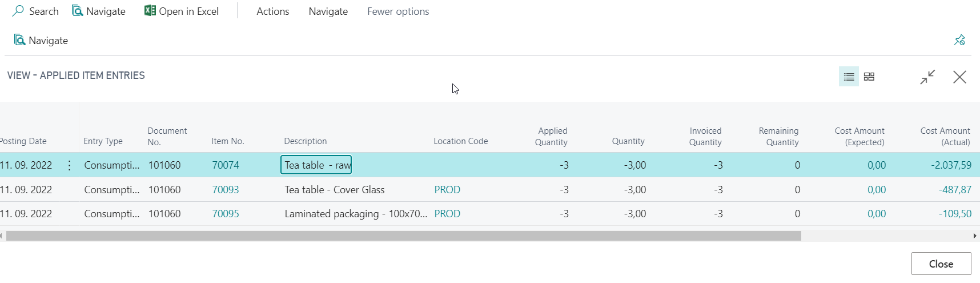Switch to tile view layout icon
This screenshot has width=980, height=283.
869,77
